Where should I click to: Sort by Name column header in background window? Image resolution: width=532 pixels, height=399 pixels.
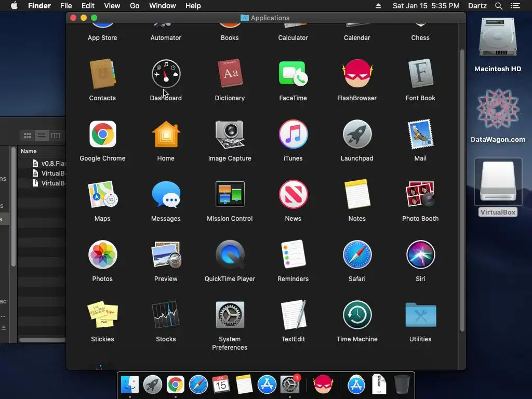coord(29,151)
